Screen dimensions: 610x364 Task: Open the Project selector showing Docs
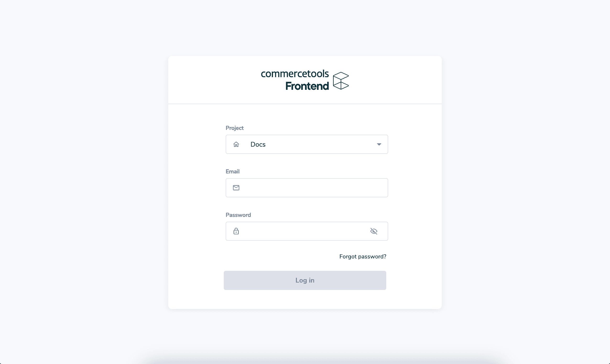coord(307,144)
